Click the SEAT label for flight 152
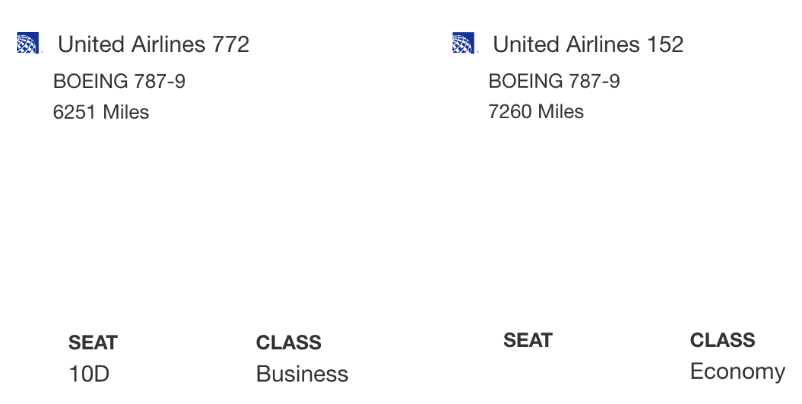This screenshot has width=802, height=404. pyautogui.click(x=528, y=341)
